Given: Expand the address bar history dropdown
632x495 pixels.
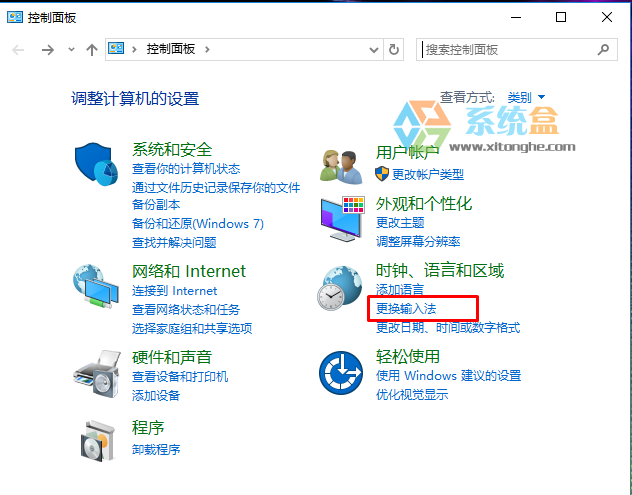Looking at the screenshot, I should point(374,50).
